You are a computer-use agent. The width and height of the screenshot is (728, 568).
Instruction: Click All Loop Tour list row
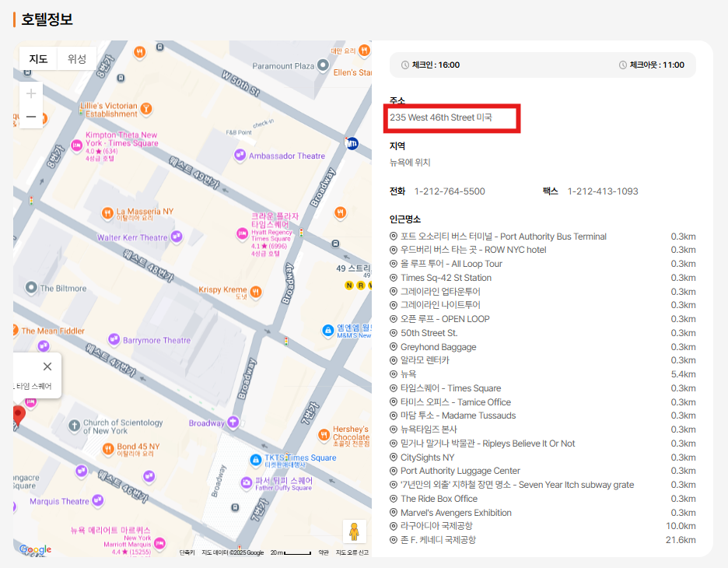(542, 264)
